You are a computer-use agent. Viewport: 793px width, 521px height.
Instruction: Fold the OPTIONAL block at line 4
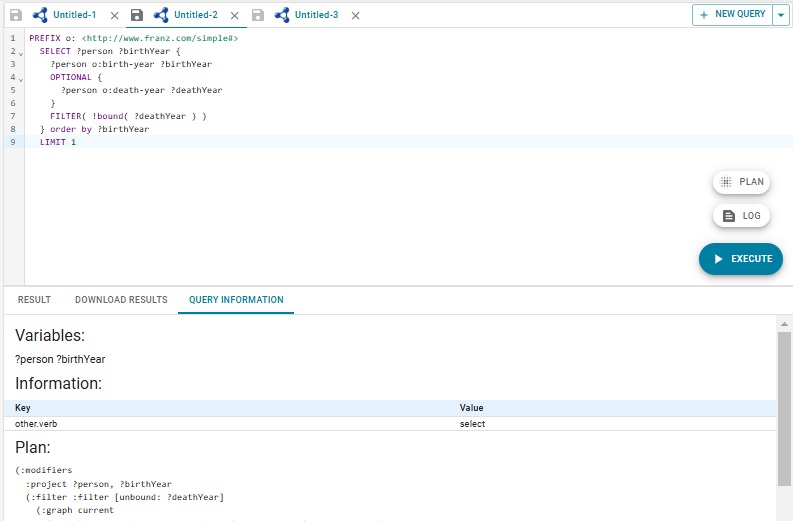[20, 78]
